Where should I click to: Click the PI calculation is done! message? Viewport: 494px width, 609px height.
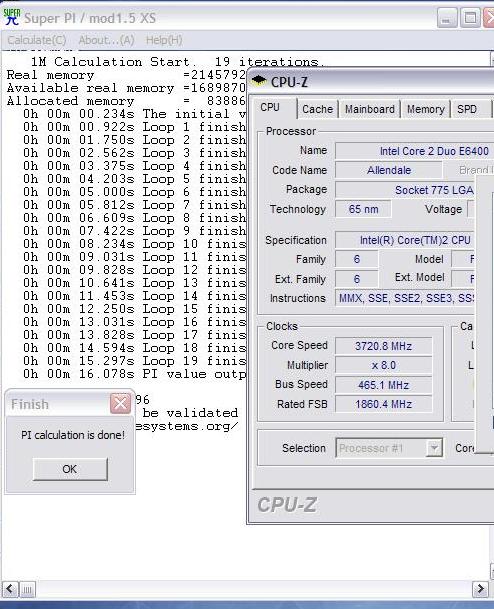point(73,435)
